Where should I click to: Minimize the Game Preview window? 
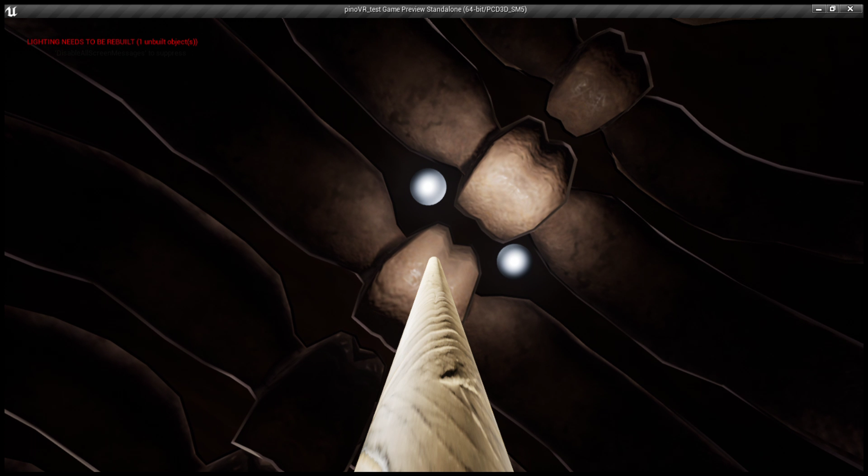819,9
